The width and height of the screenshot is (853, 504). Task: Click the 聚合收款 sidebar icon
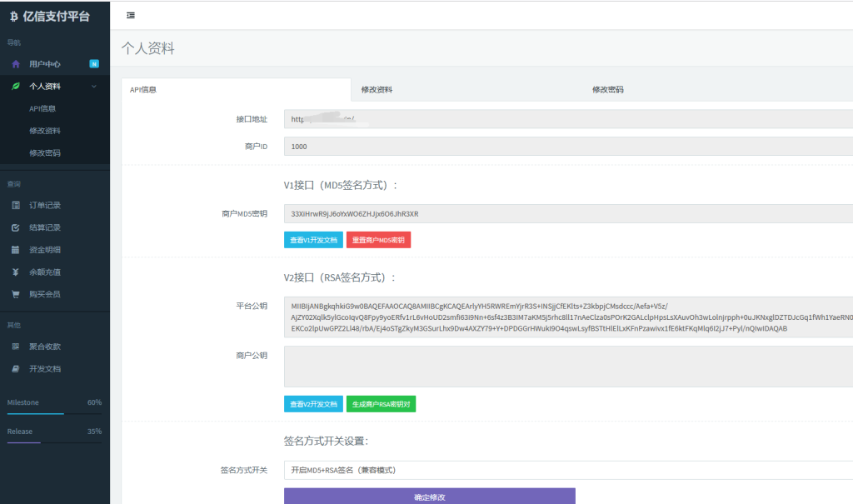click(x=15, y=347)
